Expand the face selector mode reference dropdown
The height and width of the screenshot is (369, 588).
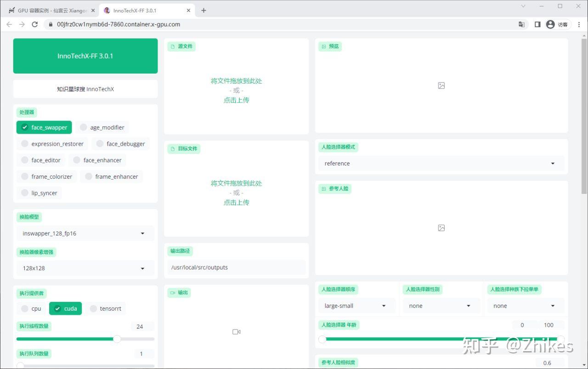(x=441, y=164)
